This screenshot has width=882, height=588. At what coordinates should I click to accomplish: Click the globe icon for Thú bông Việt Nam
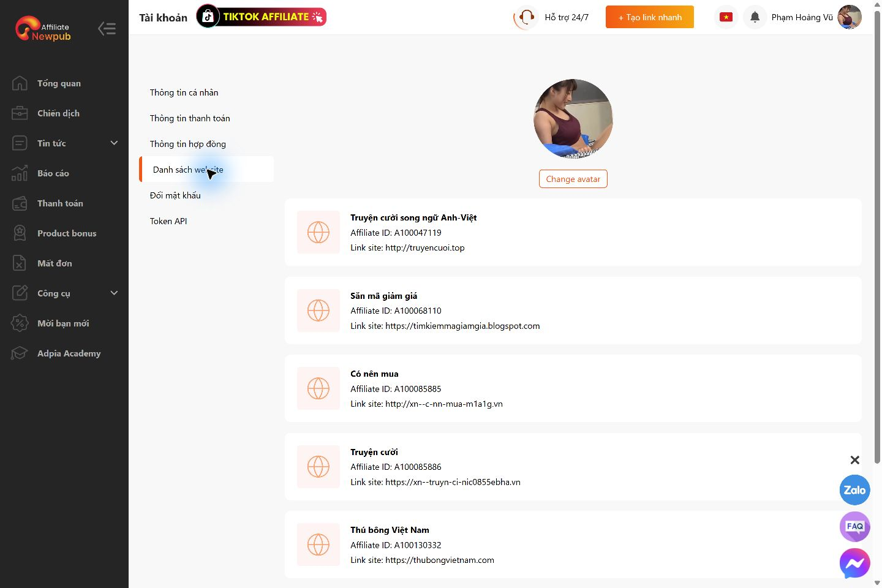318,545
